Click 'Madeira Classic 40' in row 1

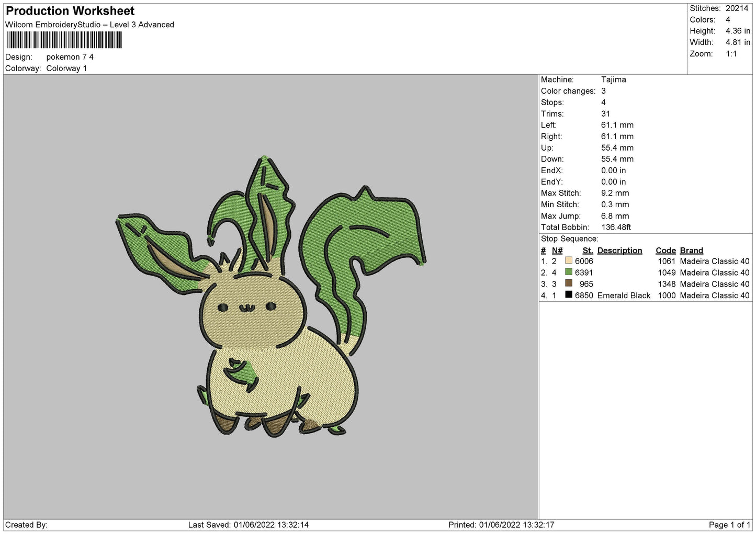(x=715, y=262)
